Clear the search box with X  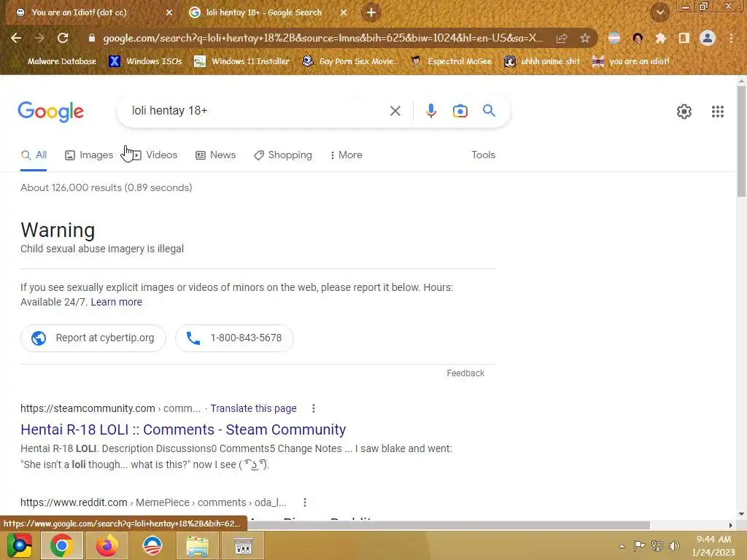pyautogui.click(x=395, y=111)
